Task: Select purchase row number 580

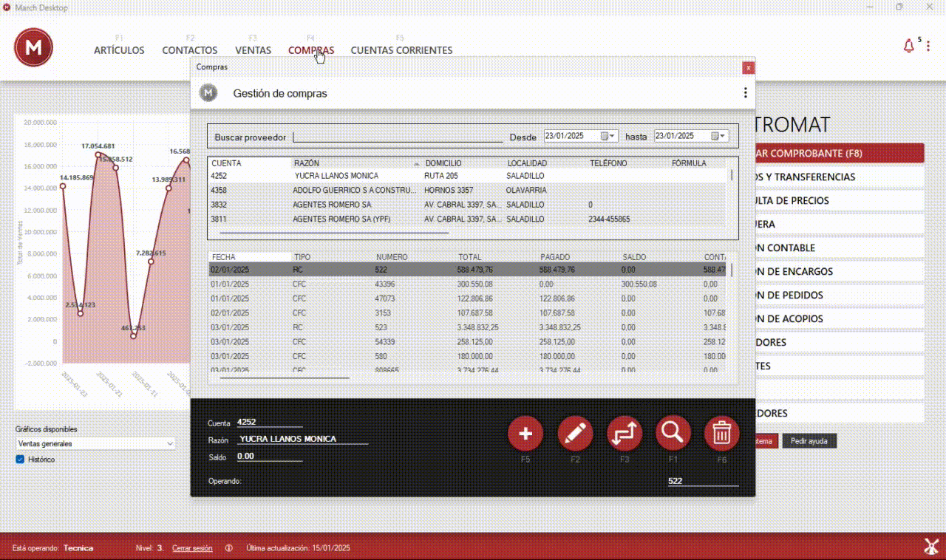Action: [x=467, y=356]
